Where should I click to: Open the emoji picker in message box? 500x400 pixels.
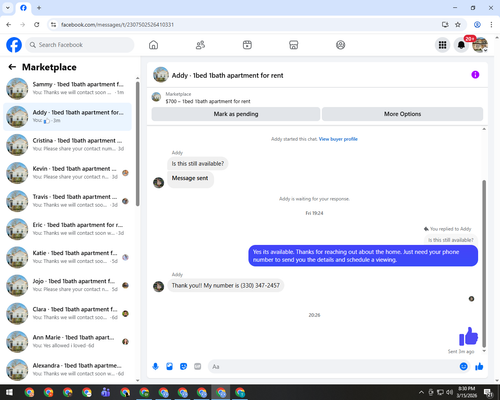pos(463,367)
